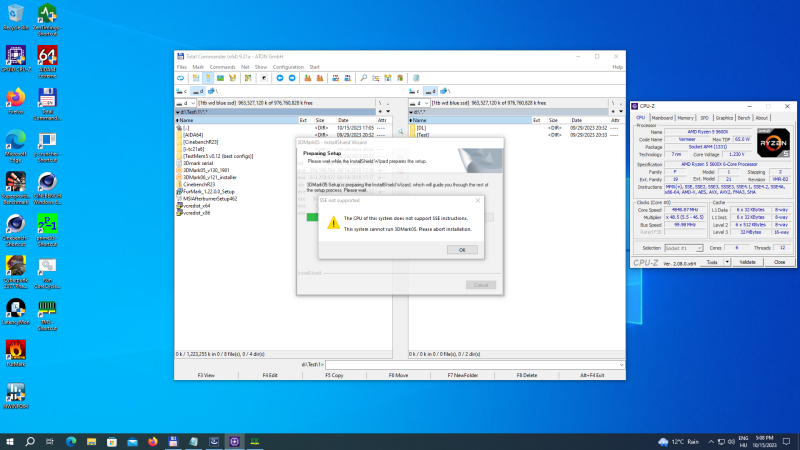Open the prime95 shortcut on the desktop
Viewport: 800px width, 450px height.
pyautogui.click(x=47, y=230)
